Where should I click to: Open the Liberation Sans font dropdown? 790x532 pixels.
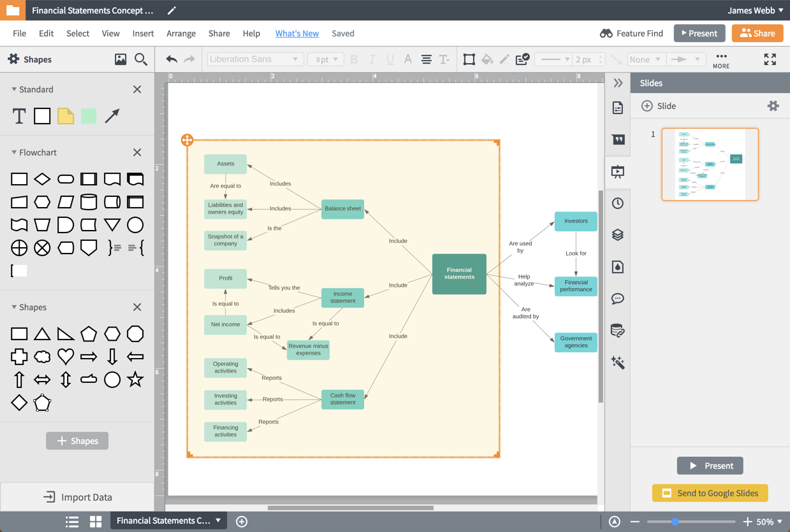pyautogui.click(x=254, y=59)
